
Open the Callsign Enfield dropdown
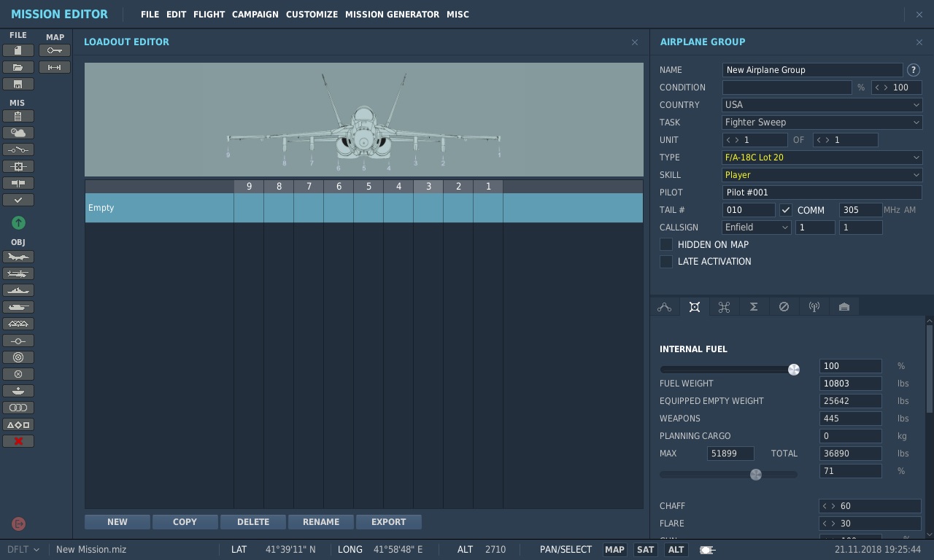tap(757, 227)
